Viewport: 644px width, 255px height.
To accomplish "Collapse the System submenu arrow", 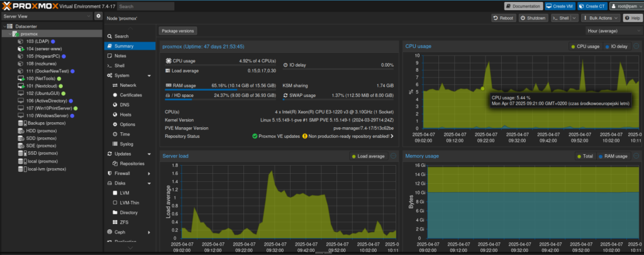I will click(x=149, y=76).
